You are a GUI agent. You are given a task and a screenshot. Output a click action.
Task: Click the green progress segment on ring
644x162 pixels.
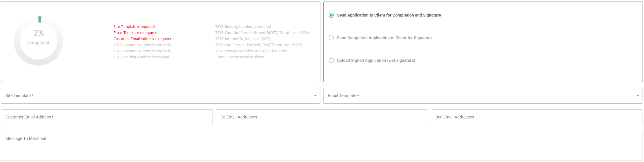[40, 19]
